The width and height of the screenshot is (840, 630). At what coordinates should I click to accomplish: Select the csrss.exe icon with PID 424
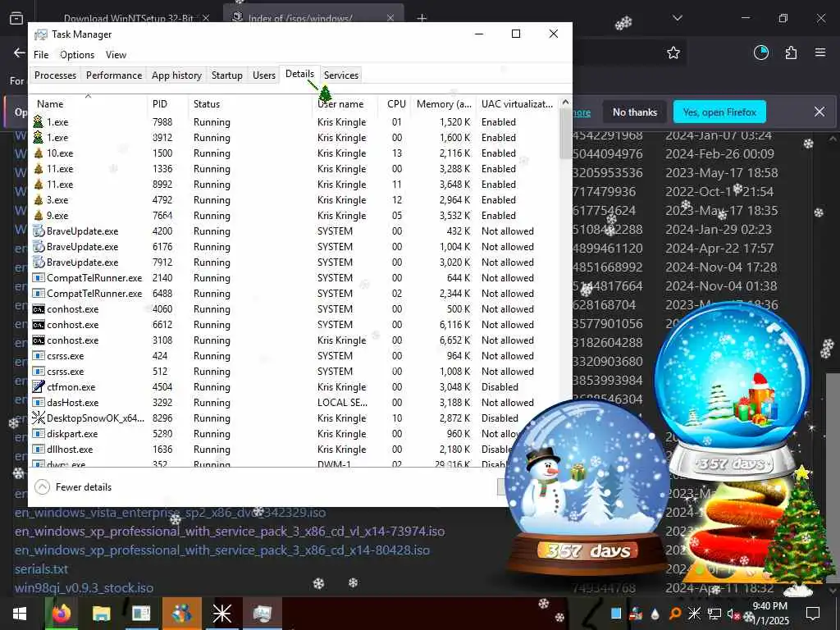[x=38, y=356]
